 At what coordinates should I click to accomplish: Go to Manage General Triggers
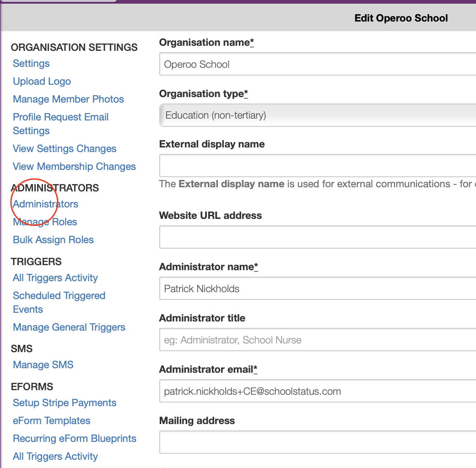coord(69,327)
